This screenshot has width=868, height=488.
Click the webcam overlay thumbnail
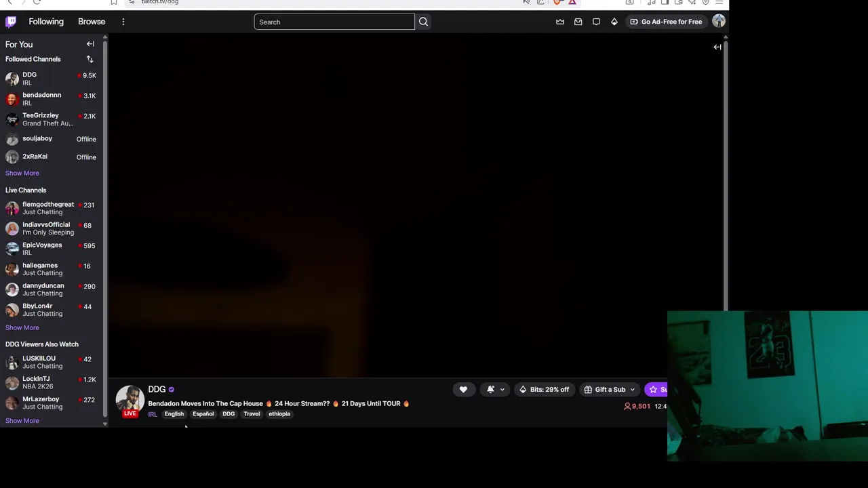point(768,386)
